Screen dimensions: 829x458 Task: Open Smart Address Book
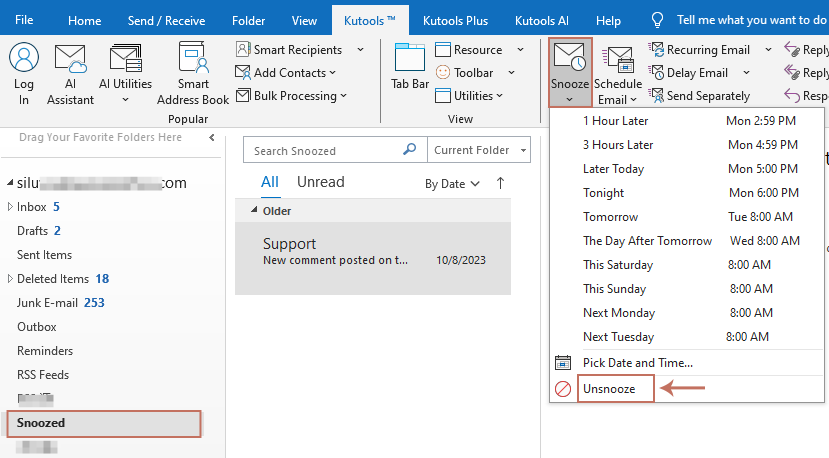193,74
